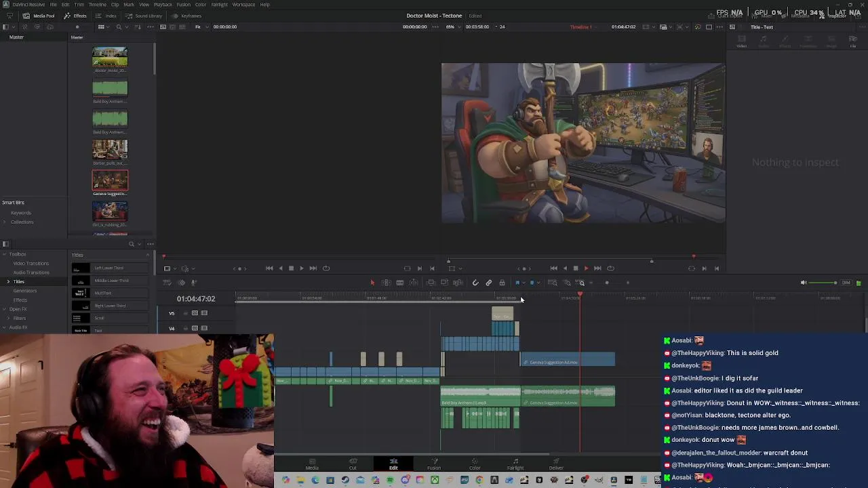Open the Workspace menu

pos(243,5)
